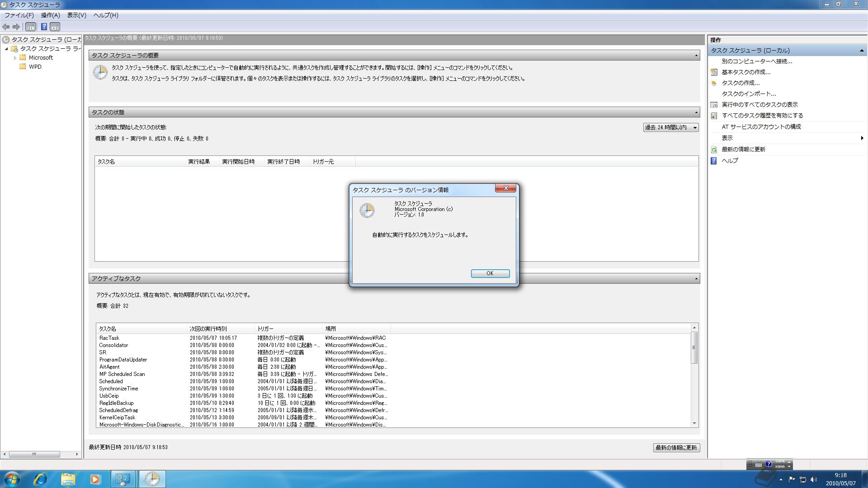This screenshot has height=488, width=868.
Task: Click AT サービスのアカウントの構成 action
Action: coord(761,127)
